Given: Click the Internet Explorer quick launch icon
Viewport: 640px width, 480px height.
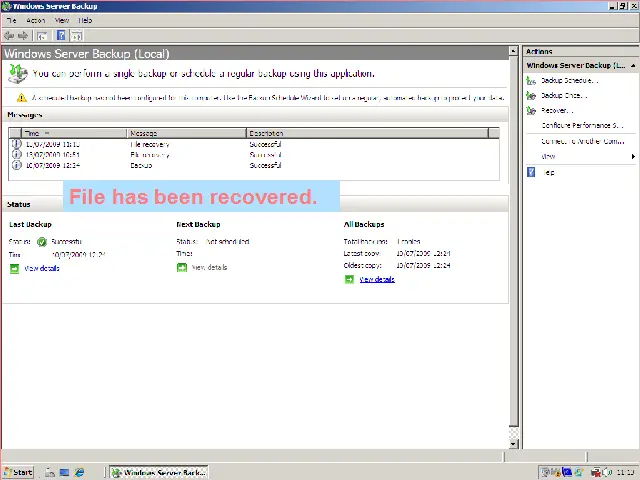Looking at the screenshot, I should (79, 472).
